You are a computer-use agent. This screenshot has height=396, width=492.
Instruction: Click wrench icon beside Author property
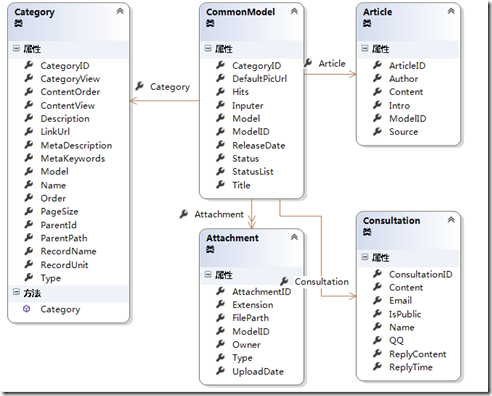click(377, 78)
